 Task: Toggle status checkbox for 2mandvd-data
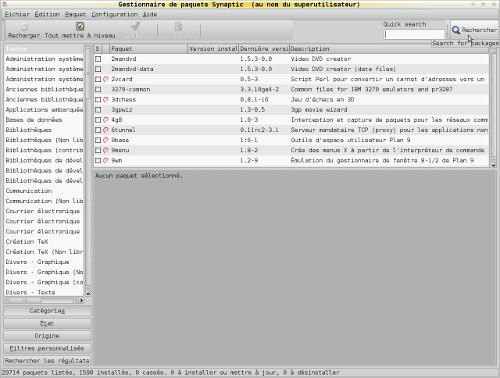click(x=98, y=69)
